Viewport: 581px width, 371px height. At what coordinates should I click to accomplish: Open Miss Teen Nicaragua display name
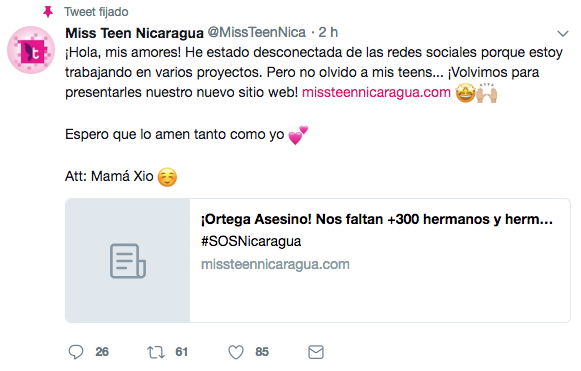coord(135,33)
